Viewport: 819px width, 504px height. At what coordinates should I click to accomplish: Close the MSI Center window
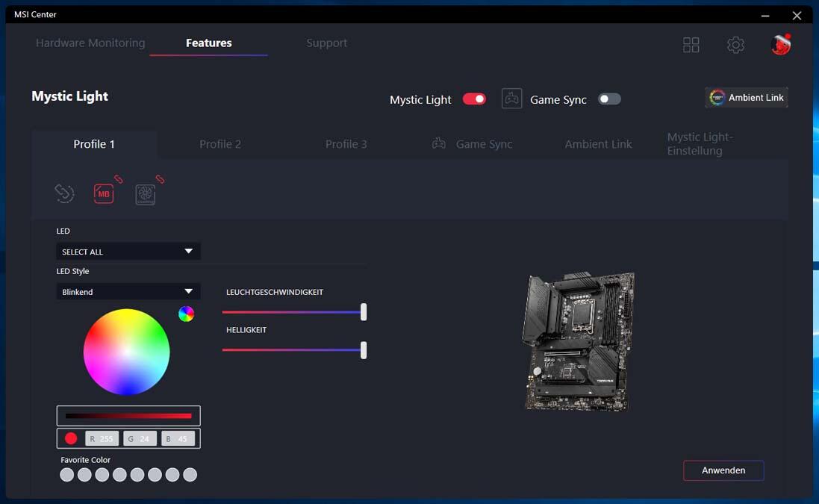pos(797,16)
